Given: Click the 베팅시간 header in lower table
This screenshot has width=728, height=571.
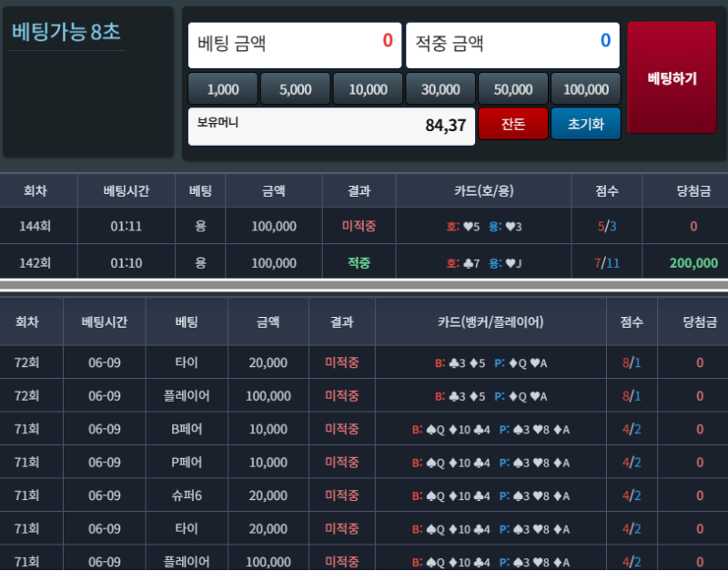Looking at the screenshot, I should pos(104,321).
